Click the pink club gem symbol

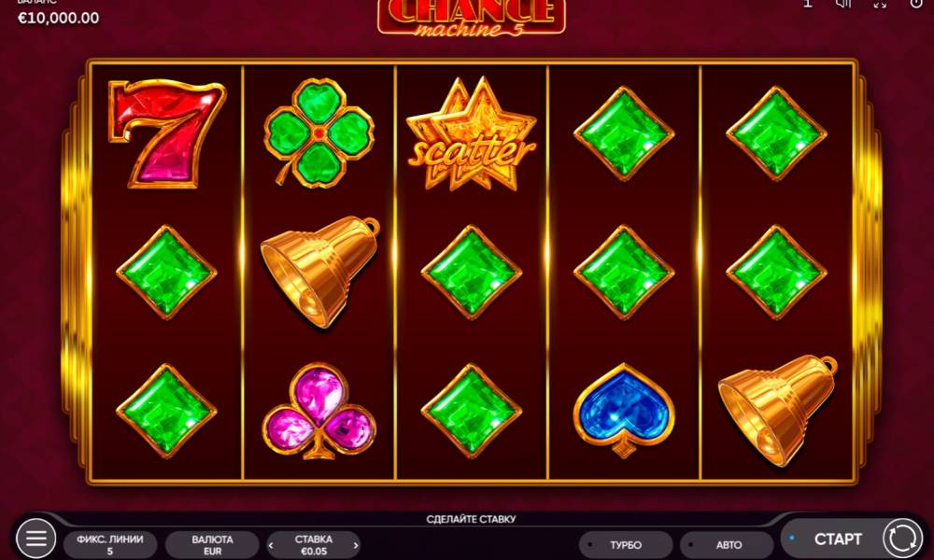pyautogui.click(x=319, y=411)
